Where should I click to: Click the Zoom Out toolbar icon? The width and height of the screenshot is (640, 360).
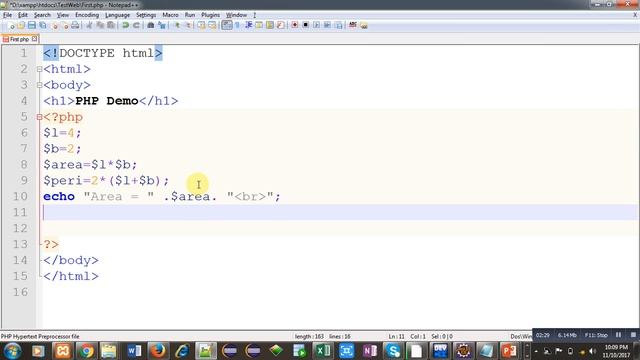(188, 25)
